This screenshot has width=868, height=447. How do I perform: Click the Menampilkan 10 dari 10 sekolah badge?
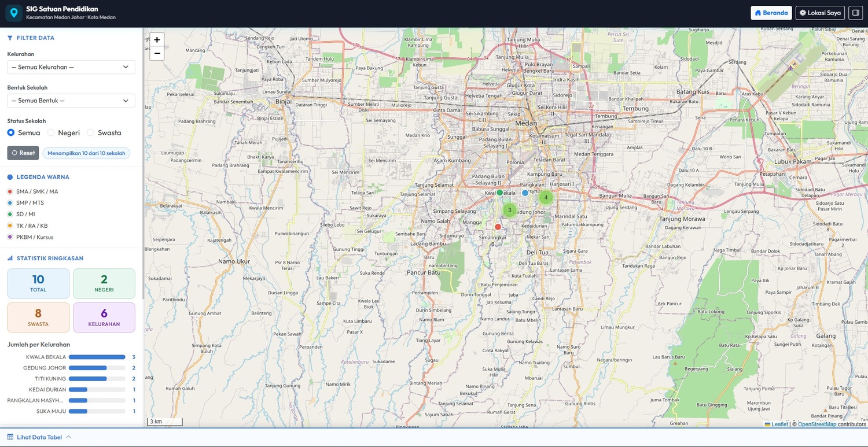pyautogui.click(x=86, y=153)
